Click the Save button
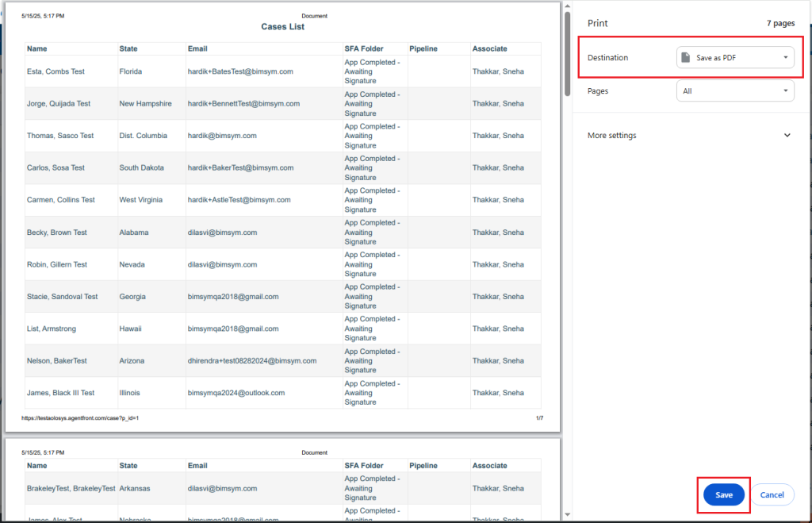 723,494
